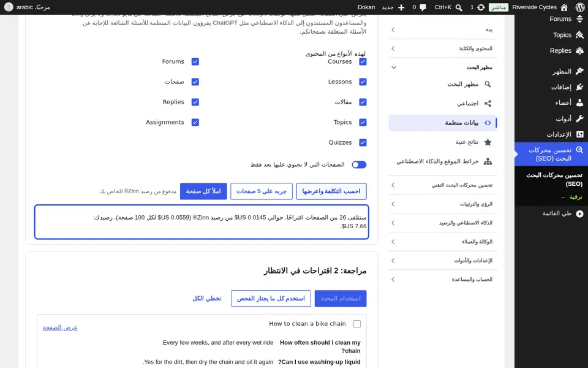Open خرائط الموقع والذكاء الاصطناعي item
This screenshot has width=588, height=368.
click(x=443, y=161)
